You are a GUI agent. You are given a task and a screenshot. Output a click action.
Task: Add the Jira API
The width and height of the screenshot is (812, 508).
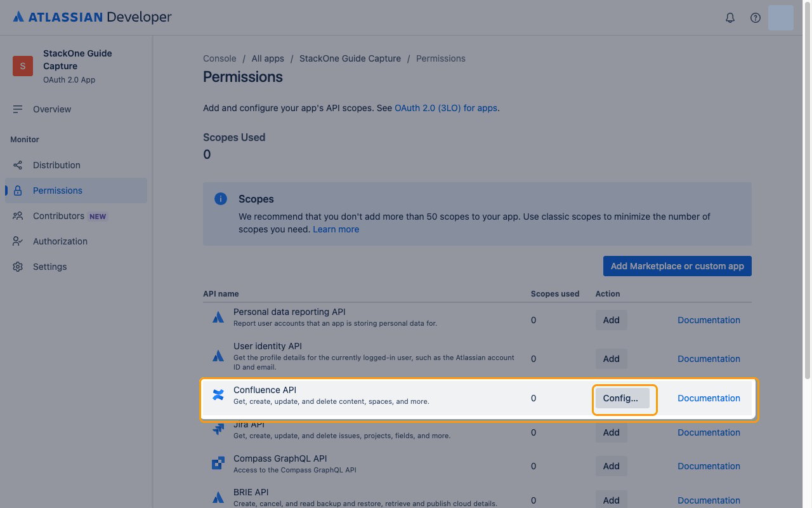point(611,432)
